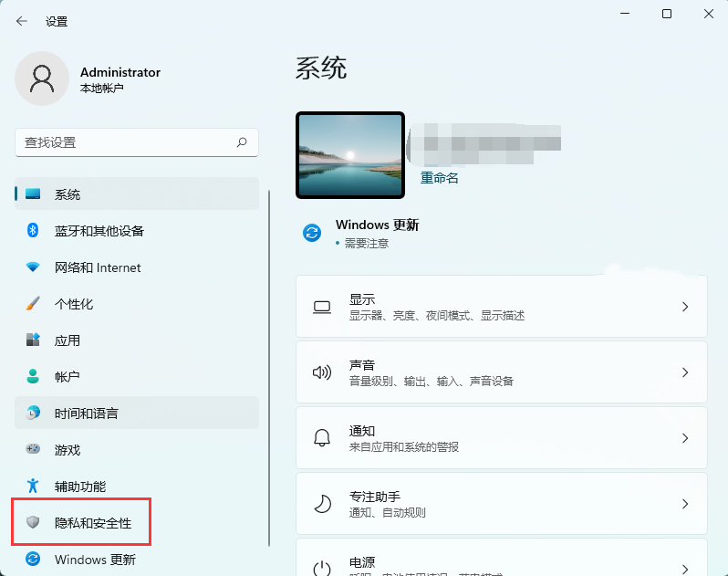Click the 辅助功能 accessibility icon
The image size is (728, 576).
pyautogui.click(x=33, y=486)
